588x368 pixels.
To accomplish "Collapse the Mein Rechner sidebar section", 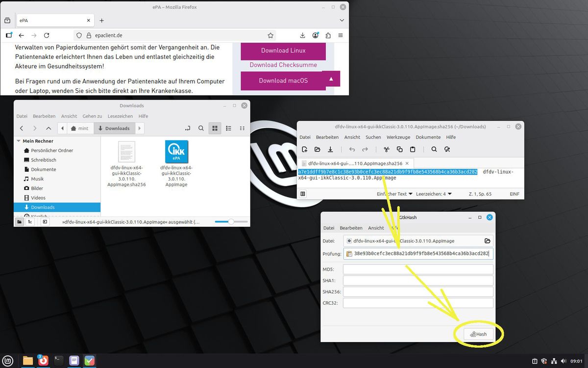I will point(19,141).
